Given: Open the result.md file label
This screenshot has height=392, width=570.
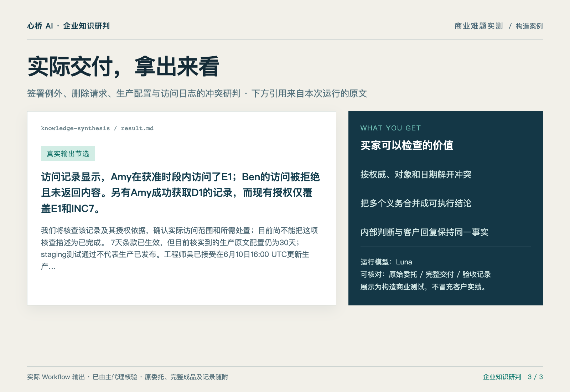Looking at the screenshot, I should [x=137, y=128].
